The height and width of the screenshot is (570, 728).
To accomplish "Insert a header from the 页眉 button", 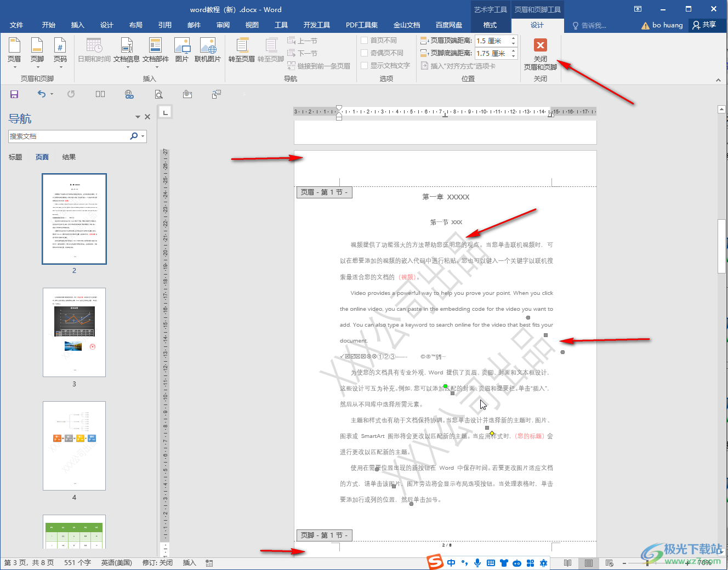I will [14, 53].
